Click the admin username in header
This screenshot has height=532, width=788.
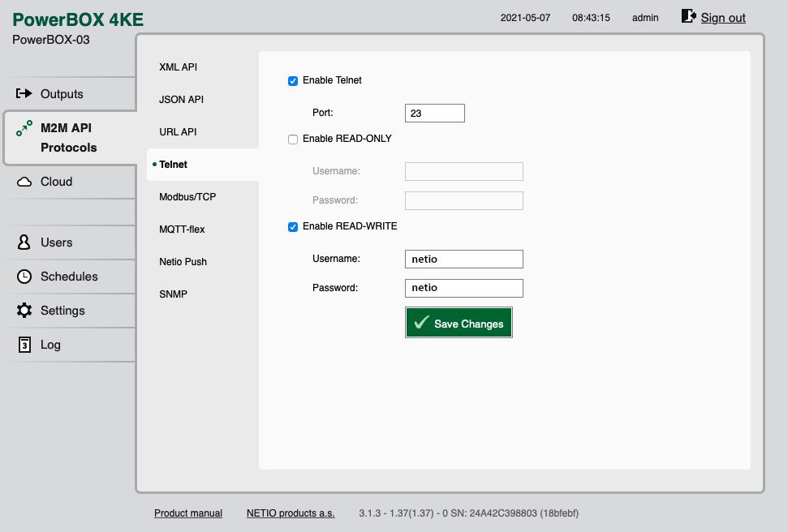pyautogui.click(x=645, y=18)
